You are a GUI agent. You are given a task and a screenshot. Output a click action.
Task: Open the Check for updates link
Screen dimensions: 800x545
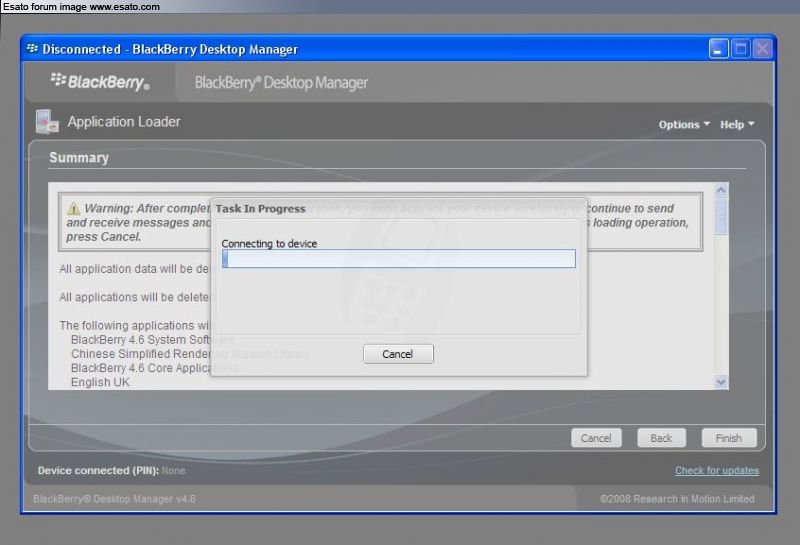(717, 470)
